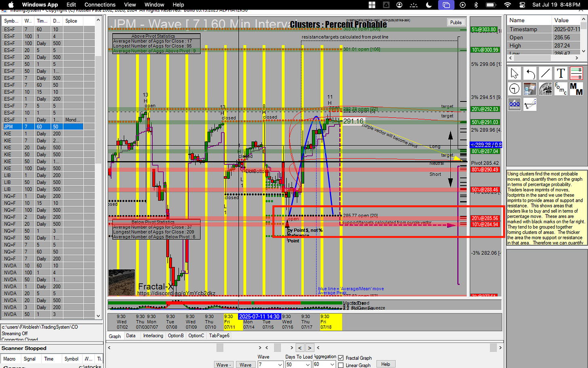Viewport: 588px width, 368px height.
Task: Click the Name/Value table horizontal scrollbar
Action: click(544, 58)
